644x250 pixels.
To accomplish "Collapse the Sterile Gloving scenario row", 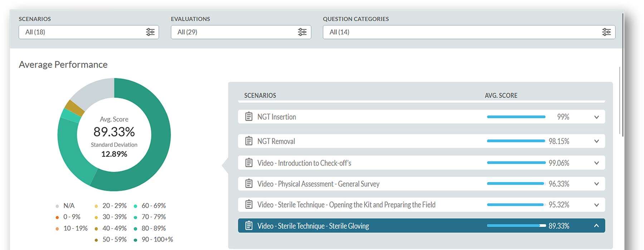I will coord(596,226).
